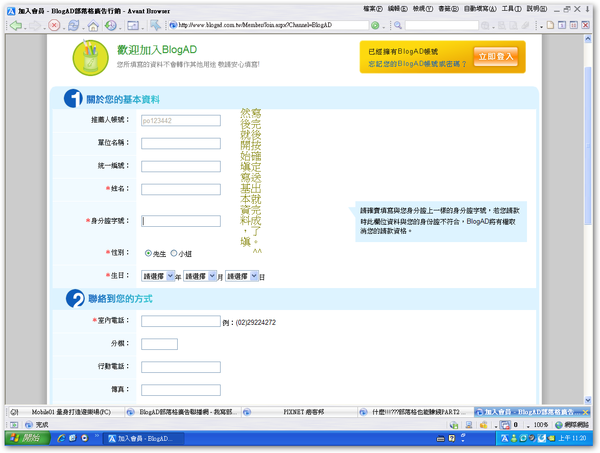The height and width of the screenshot is (453, 600).
Task: Click the toolbar search box
Action: point(442,25)
